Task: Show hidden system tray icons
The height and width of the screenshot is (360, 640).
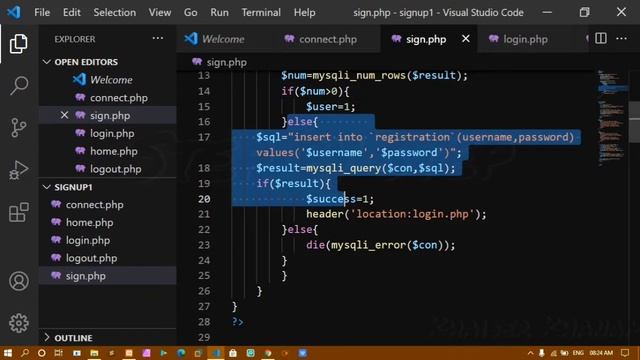Action: pyautogui.click(x=530, y=353)
